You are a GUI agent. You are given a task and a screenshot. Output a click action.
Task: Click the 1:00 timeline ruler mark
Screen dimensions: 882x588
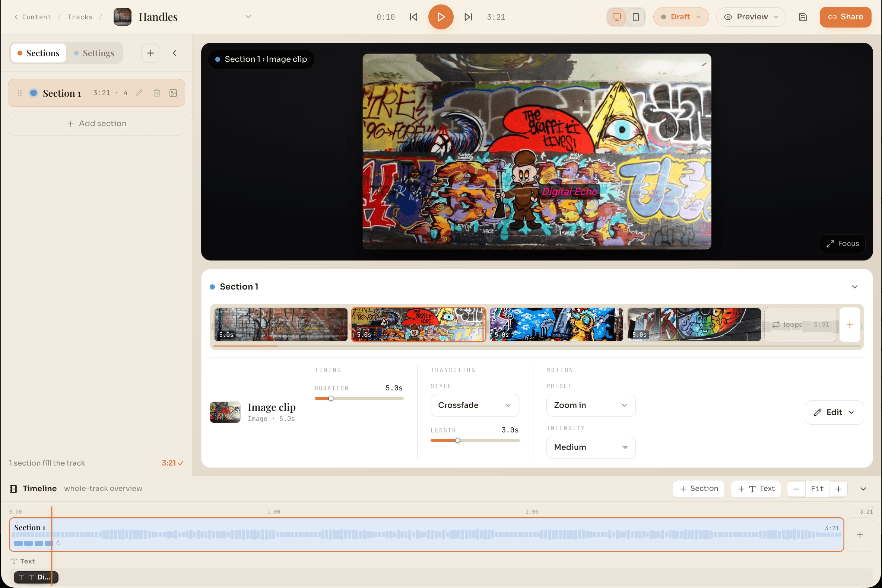click(x=274, y=511)
